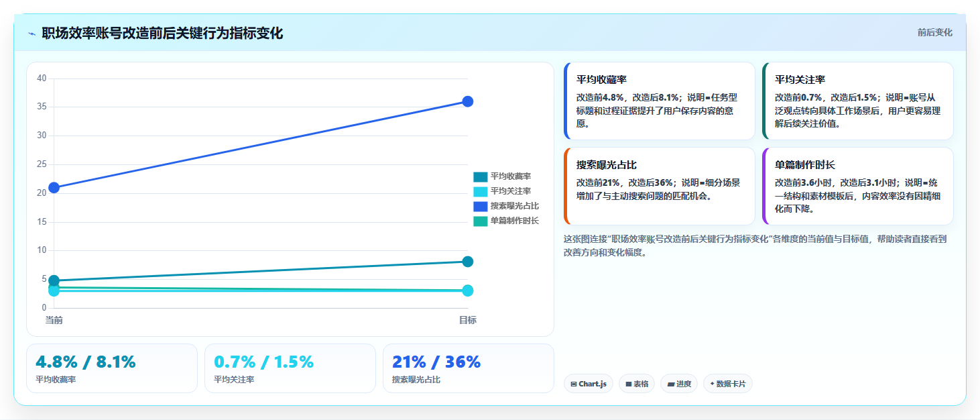Toggle 单篇制作时长 legend color box
980x420 pixels.
tap(481, 221)
